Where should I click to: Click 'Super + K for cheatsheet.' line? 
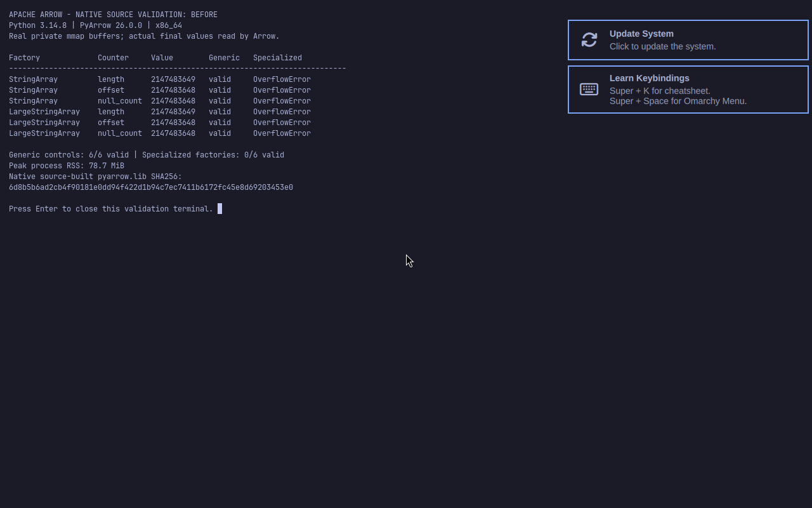(660, 91)
